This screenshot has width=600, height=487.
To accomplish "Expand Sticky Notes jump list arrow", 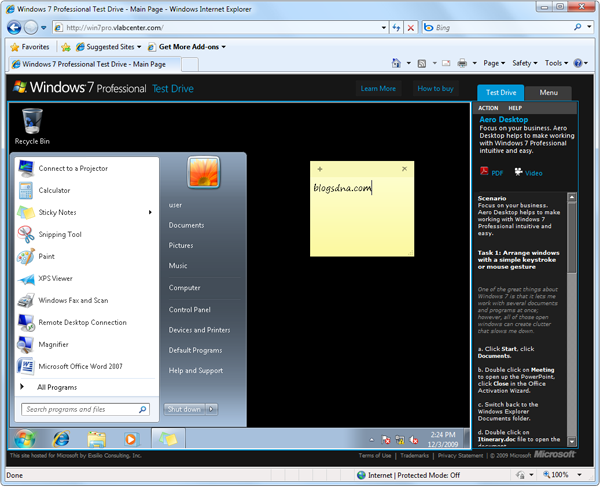I will (x=150, y=212).
